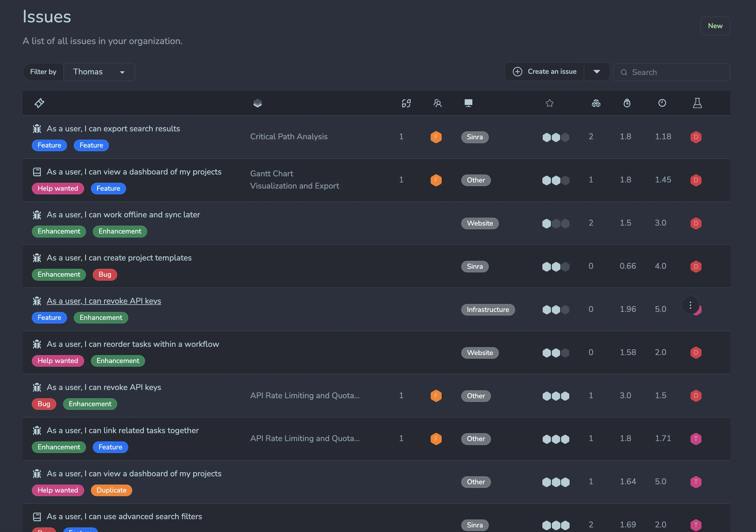Click the layers stack column header icon
The width and height of the screenshot is (756, 532).
click(257, 103)
